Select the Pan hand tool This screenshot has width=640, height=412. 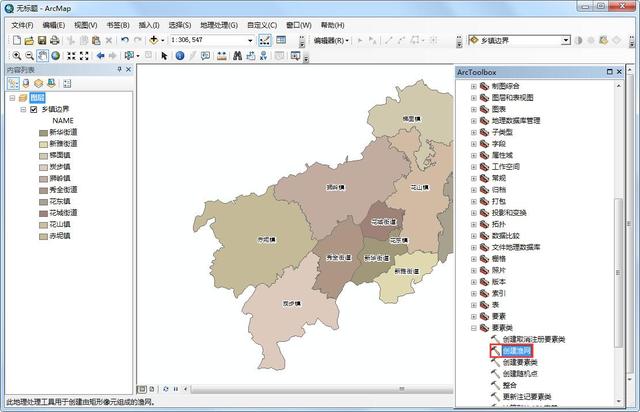tap(42, 56)
